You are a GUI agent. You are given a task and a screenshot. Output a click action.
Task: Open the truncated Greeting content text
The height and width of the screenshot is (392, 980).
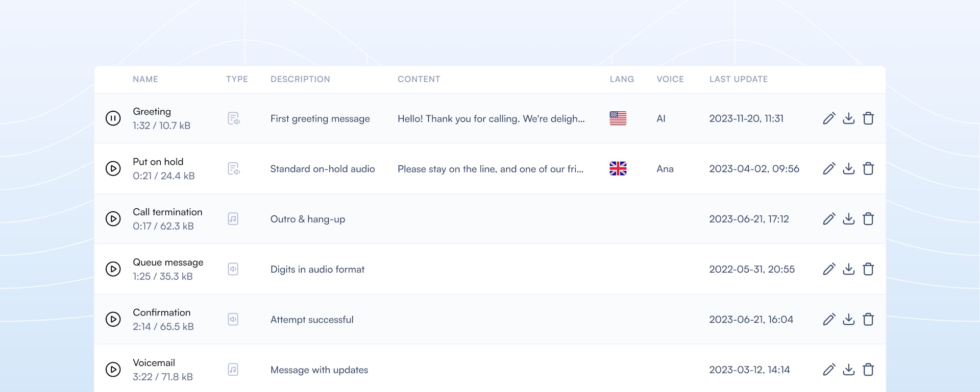click(x=491, y=118)
